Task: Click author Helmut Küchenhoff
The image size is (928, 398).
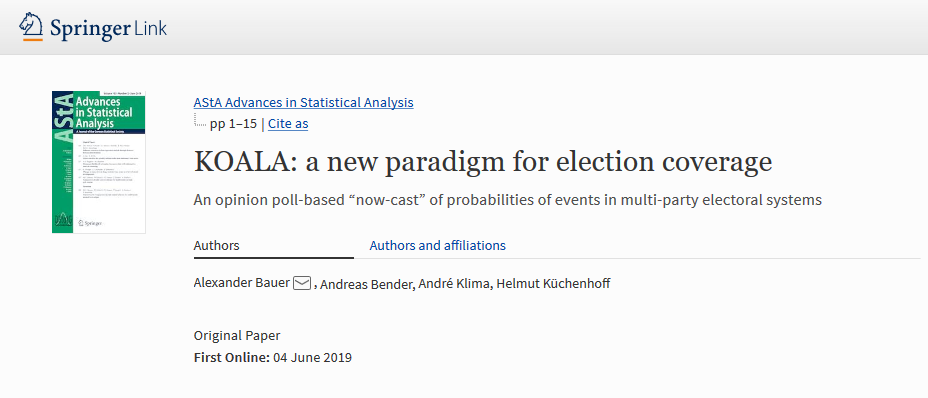Action: tap(553, 284)
